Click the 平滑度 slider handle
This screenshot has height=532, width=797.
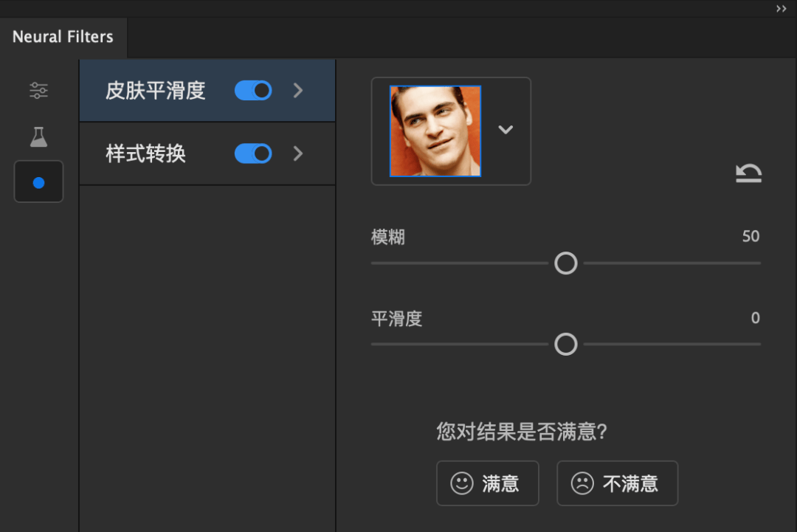566,345
